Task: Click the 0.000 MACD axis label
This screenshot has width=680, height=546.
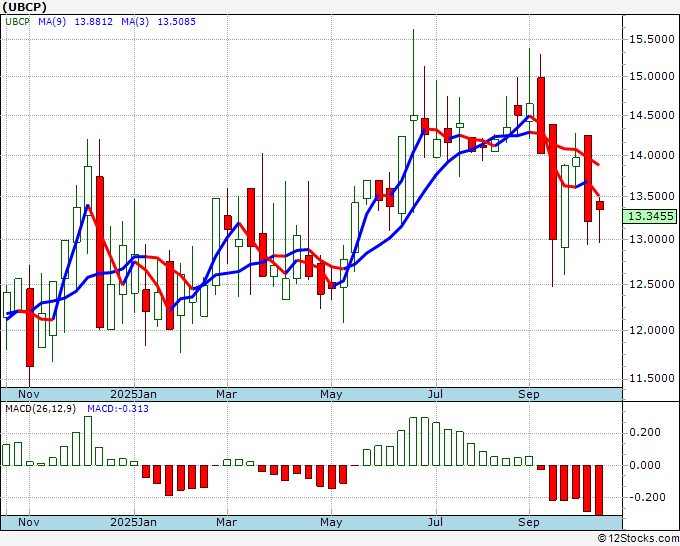Action: tap(647, 465)
